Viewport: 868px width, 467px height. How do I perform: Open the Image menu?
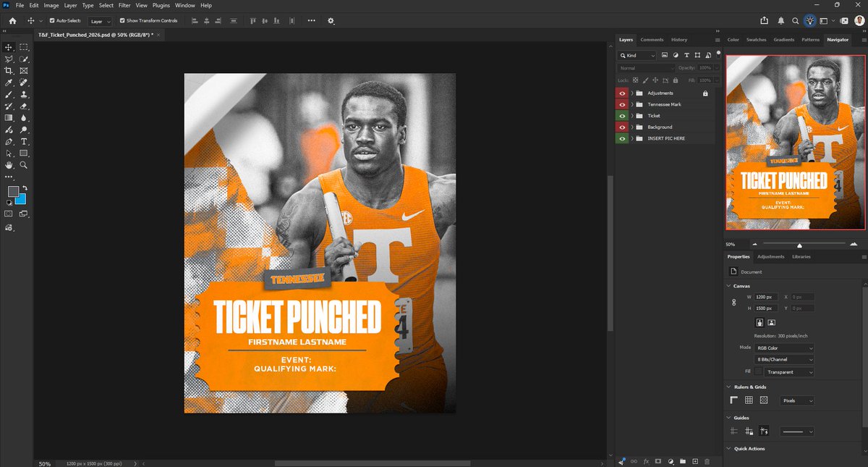(x=51, y=5)
